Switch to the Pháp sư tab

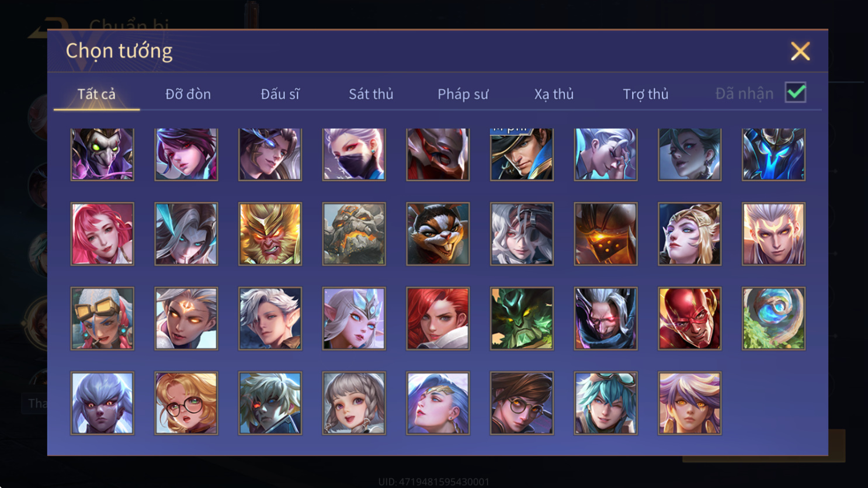(x=463, y=94)
